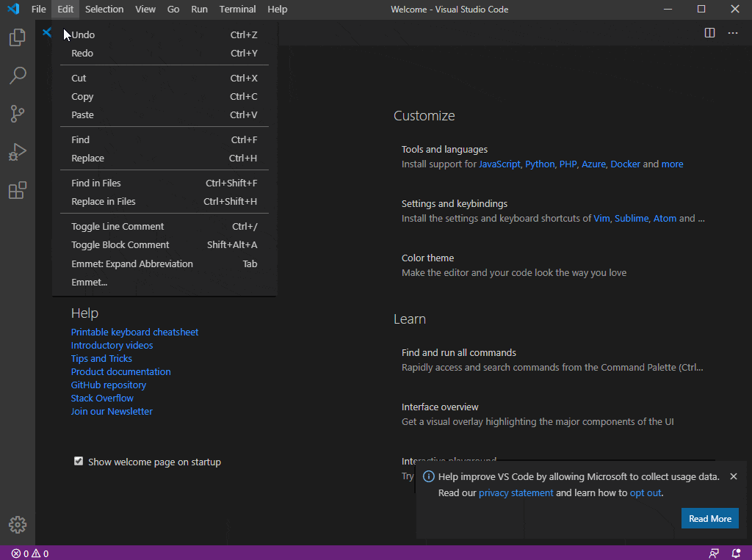Open the View menu
This screenshot has width=752, height=560.
coord(145,9)
